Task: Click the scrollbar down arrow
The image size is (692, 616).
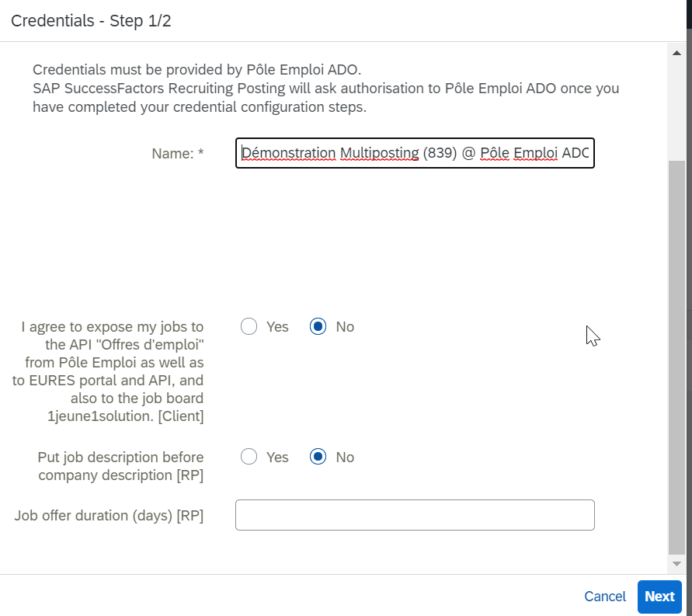Action: [x=676, y=563]
